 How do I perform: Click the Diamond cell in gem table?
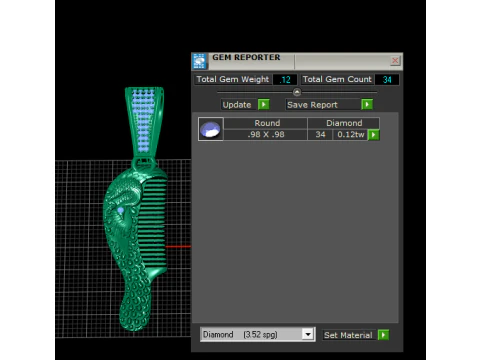[x=343, y=123]
